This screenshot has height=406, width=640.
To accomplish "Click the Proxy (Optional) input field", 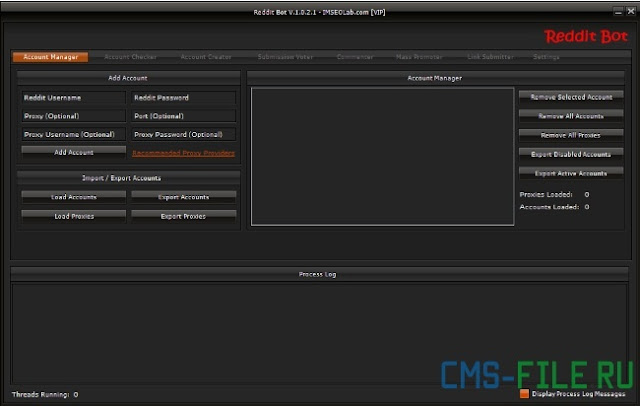I will (73, 116).
